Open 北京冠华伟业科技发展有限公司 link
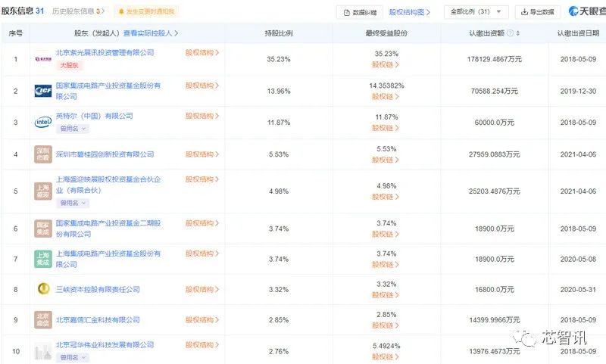 coord(105,344)
